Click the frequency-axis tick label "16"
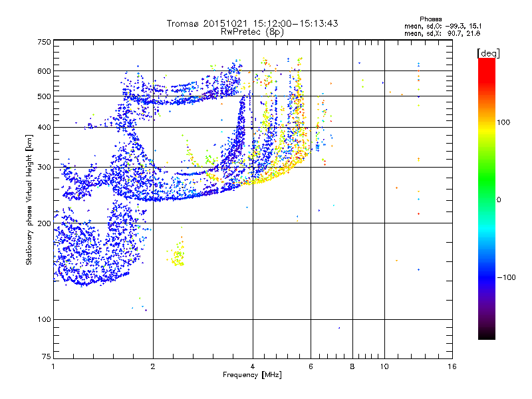The image size is (532, 399). pos(452,366)
